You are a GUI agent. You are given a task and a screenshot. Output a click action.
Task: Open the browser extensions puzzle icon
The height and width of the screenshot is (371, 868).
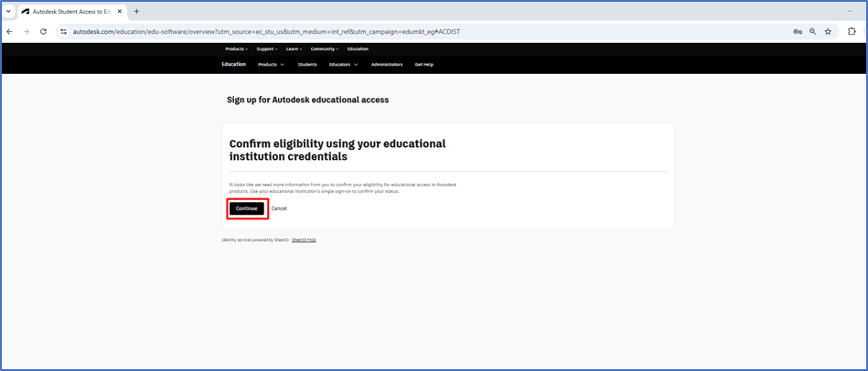click(x=852, y=31)
